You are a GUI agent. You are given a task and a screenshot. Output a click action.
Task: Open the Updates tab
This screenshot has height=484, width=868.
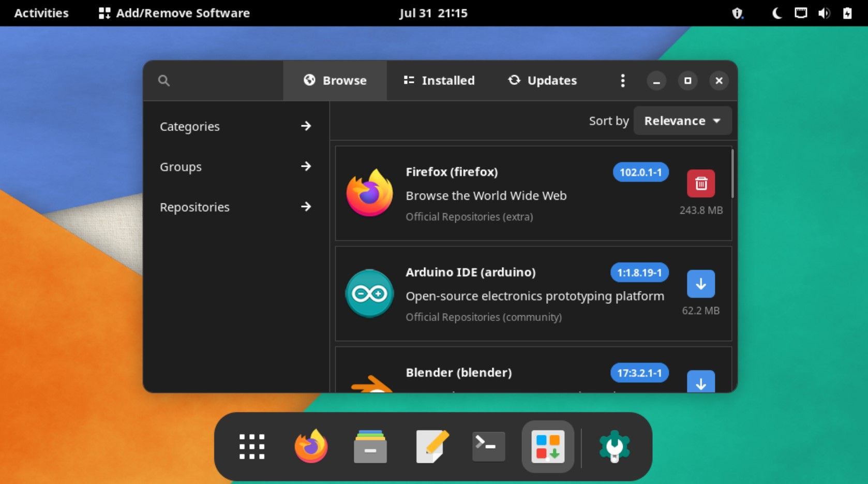542,80
